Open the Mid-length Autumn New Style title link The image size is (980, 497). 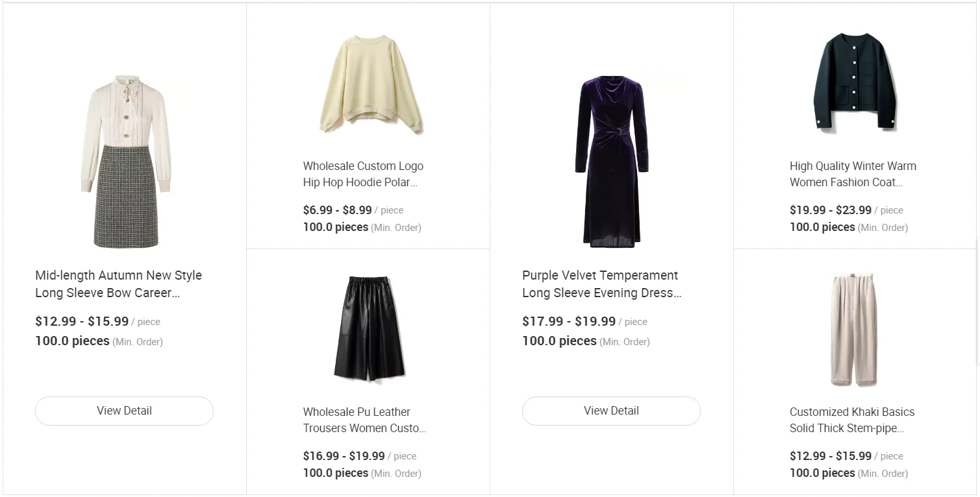118,284
